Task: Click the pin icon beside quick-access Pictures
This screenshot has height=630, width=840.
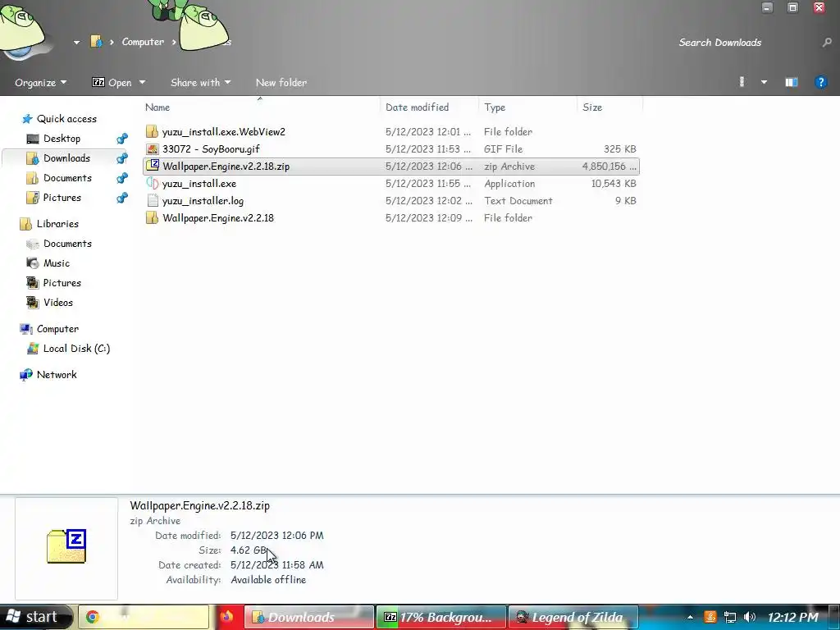Action: pyautogui.click(x=122, y=198)
